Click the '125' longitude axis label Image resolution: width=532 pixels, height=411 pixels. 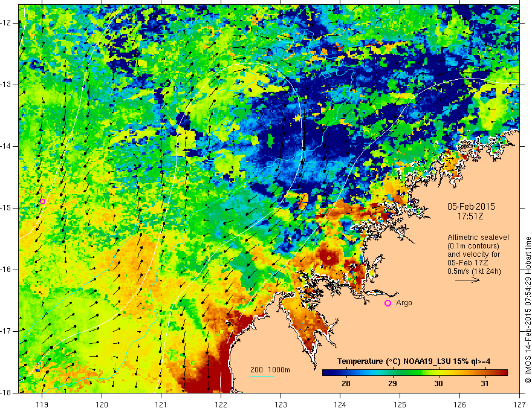click(400, 404)
